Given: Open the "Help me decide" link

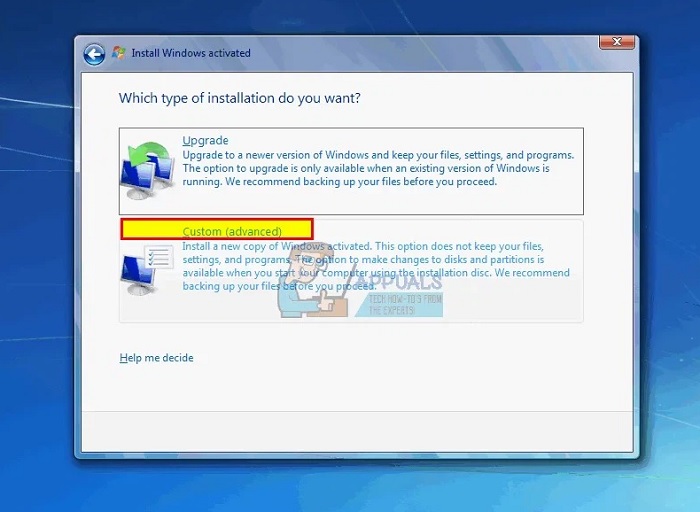Looking at the screenshot, I should click(156, 358).
